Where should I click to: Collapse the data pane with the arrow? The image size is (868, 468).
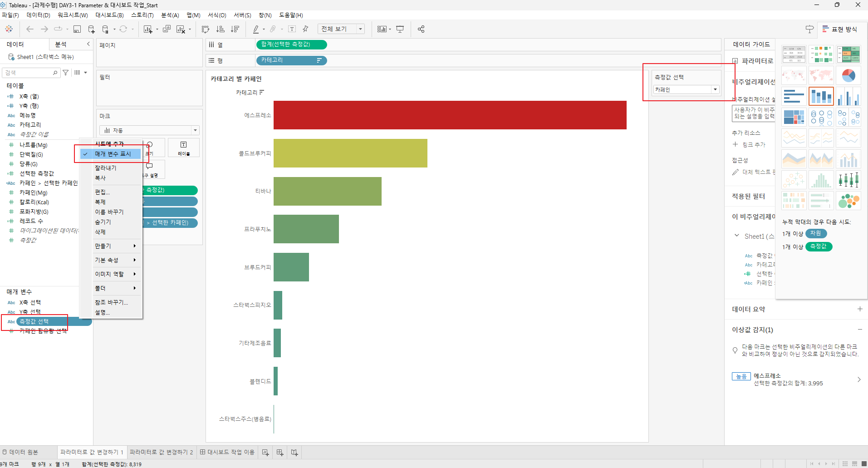tap(88, 44)
